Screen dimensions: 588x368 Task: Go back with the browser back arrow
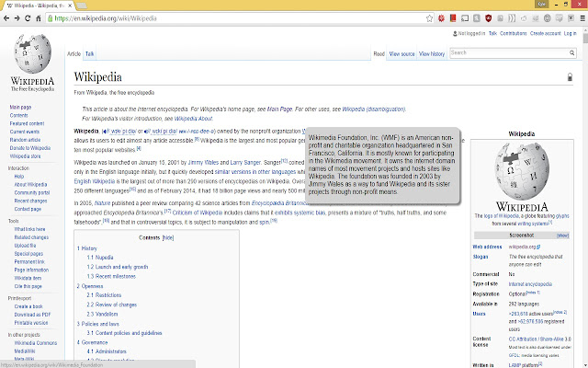6,18
